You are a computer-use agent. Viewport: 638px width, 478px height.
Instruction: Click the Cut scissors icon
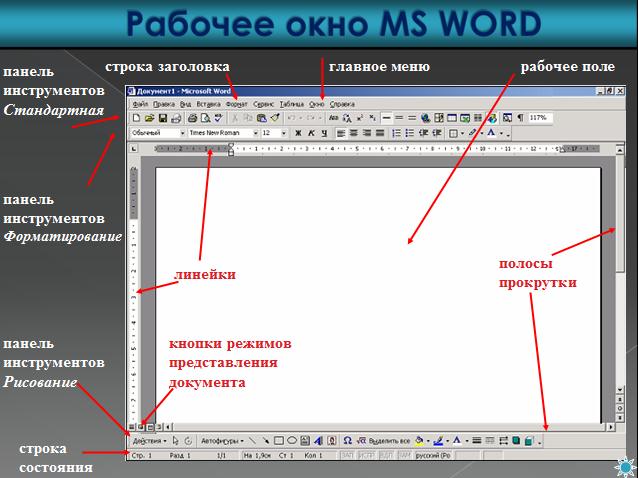point(235,118)
